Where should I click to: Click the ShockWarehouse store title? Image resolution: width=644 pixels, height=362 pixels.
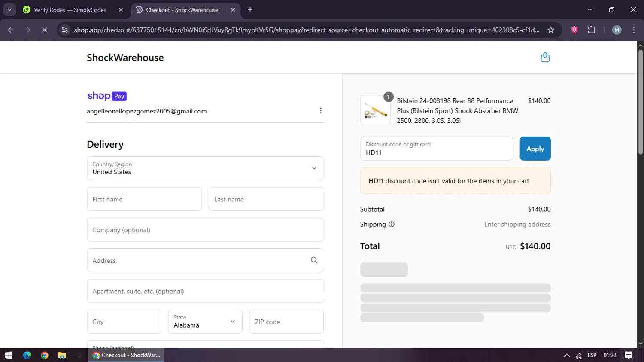(125, 58)
